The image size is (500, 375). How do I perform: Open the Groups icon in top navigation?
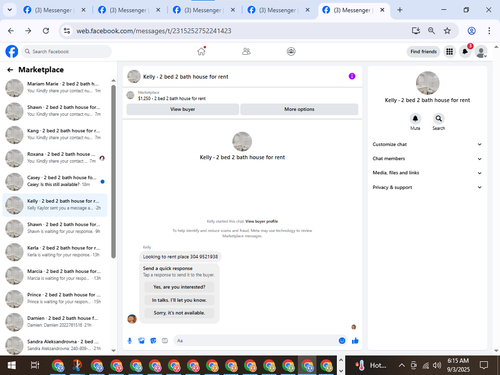[291, 51]
